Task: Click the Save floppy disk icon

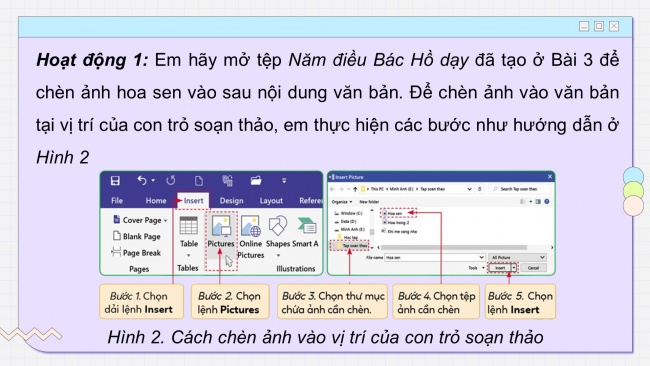Action: (115, 181)
